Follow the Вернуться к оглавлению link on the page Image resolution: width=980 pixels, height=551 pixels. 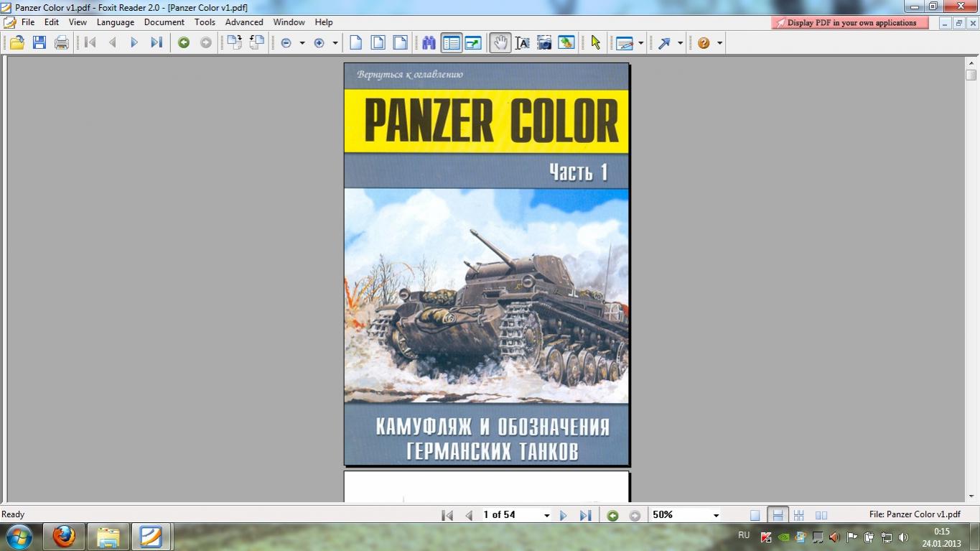[410, 74]
